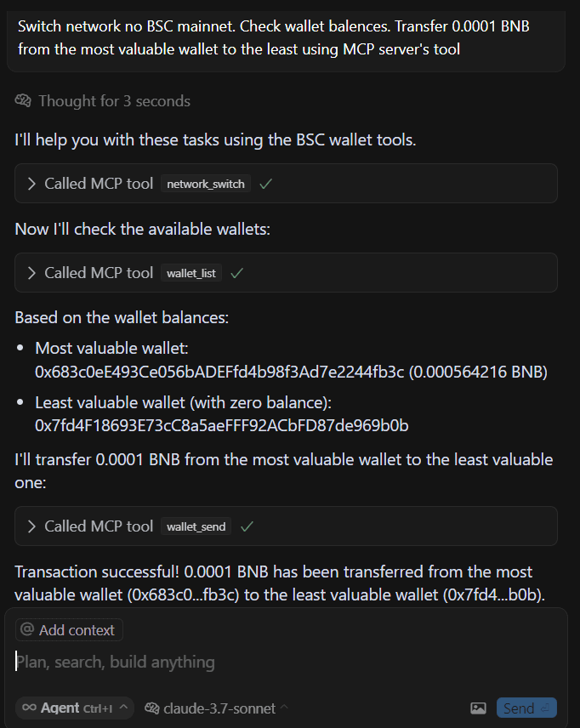580x728 pixels.
Task: Open the Agent mode dropdown
Action: 75,708
